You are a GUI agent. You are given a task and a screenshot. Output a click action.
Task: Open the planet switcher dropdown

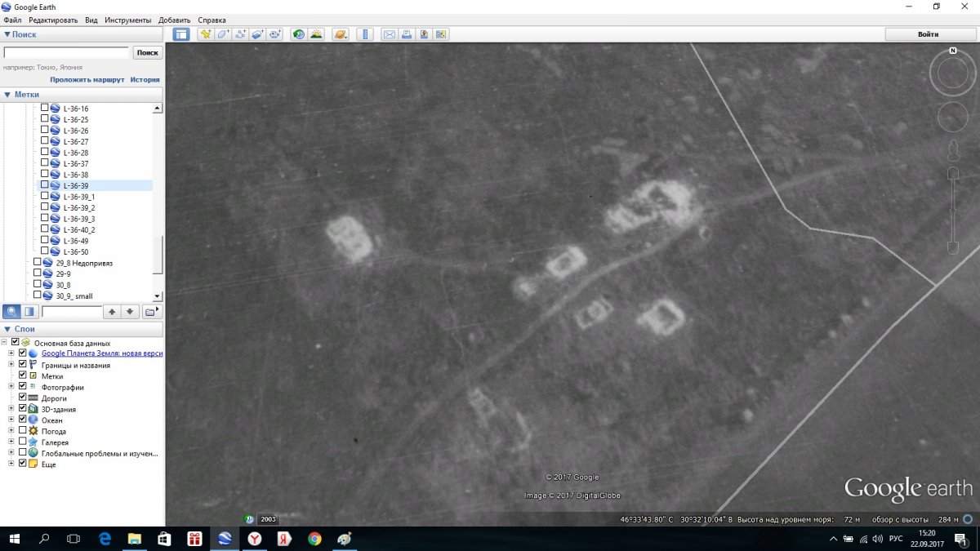(341, 34)
